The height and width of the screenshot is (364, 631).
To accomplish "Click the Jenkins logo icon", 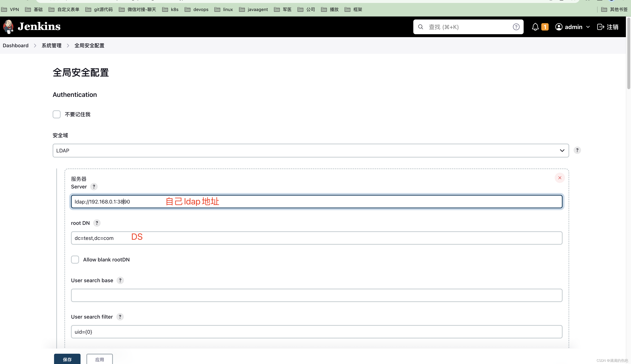I will [x=8, y=26].
